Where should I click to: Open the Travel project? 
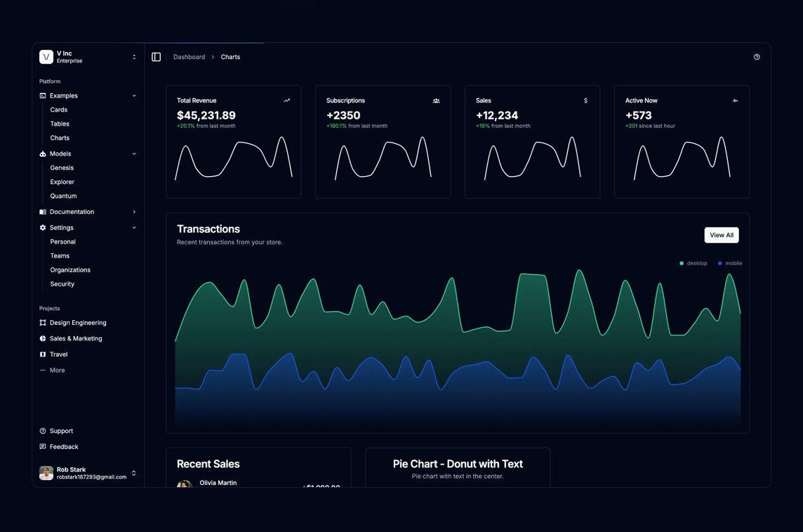coord(58,354)
